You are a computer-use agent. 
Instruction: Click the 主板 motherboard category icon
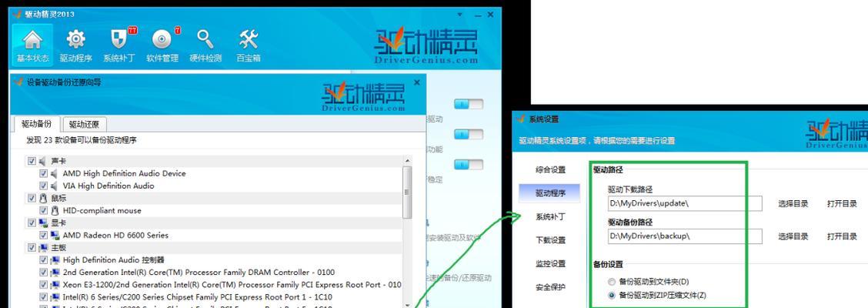pos(42,248)
